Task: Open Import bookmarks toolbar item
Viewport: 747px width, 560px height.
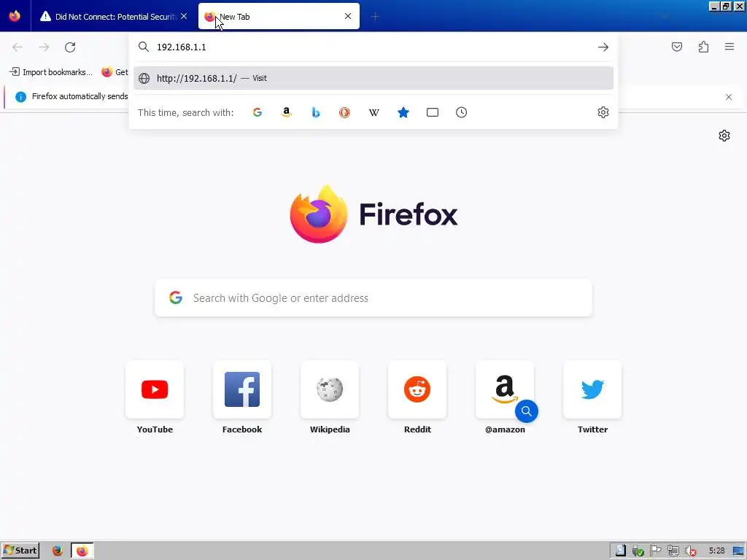Action: [52, 72]
